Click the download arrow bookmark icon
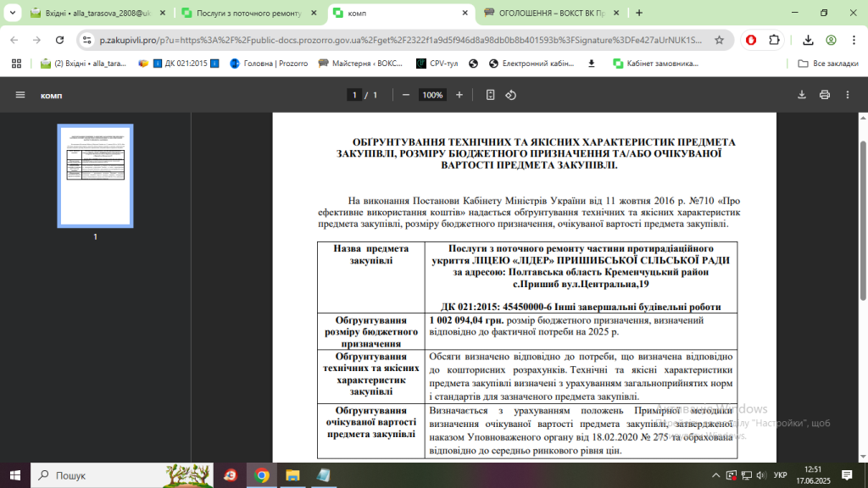 tap(591, 64)
